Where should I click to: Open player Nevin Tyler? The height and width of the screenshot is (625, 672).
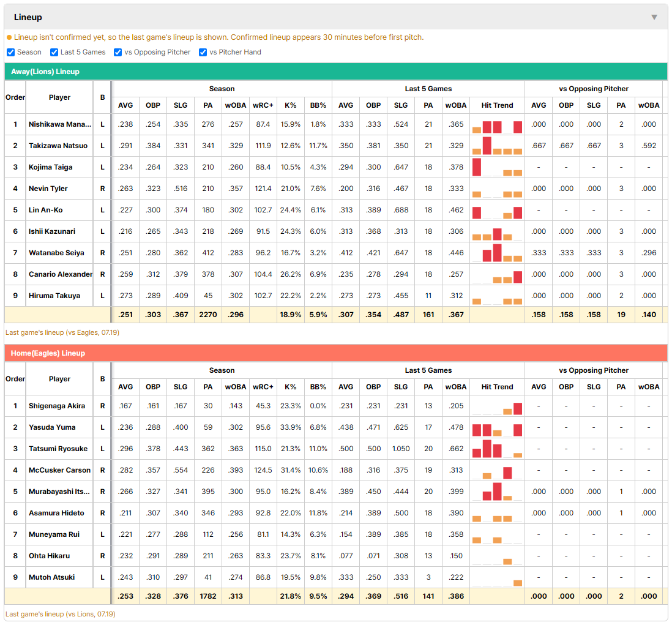coord(48,189)
